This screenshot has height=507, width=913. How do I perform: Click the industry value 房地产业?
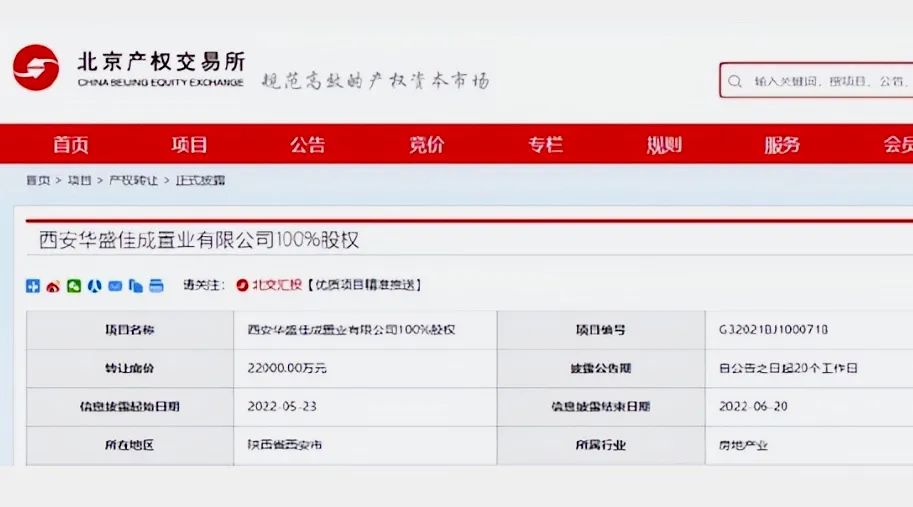pyautogui.click(x=744, y=445)
